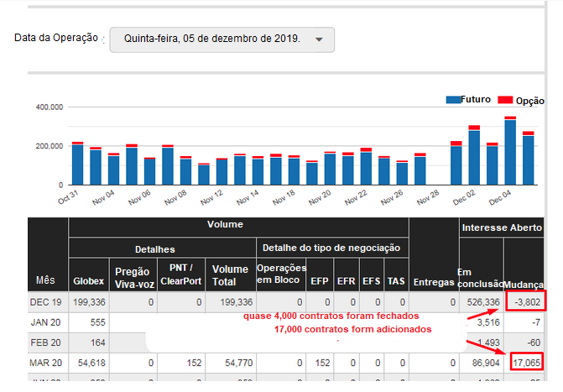Click the FEB 20 Globex value 164
563x392 pixels.
pyautogui.click(x=97, y=342)
